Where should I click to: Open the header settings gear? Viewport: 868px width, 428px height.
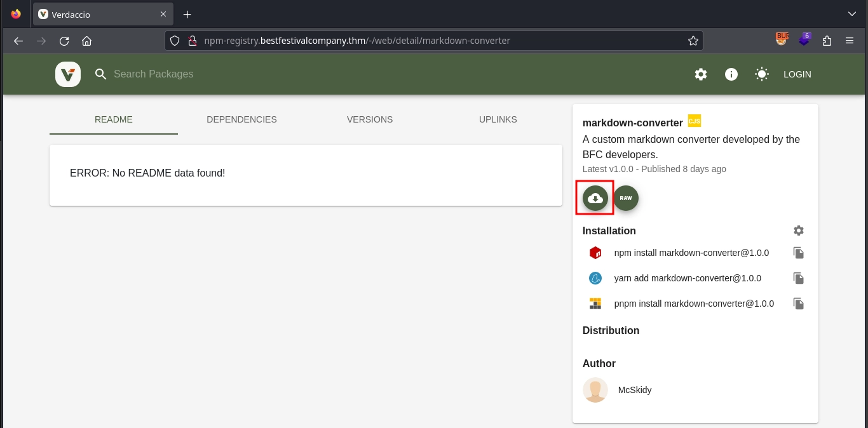(701, 74)
